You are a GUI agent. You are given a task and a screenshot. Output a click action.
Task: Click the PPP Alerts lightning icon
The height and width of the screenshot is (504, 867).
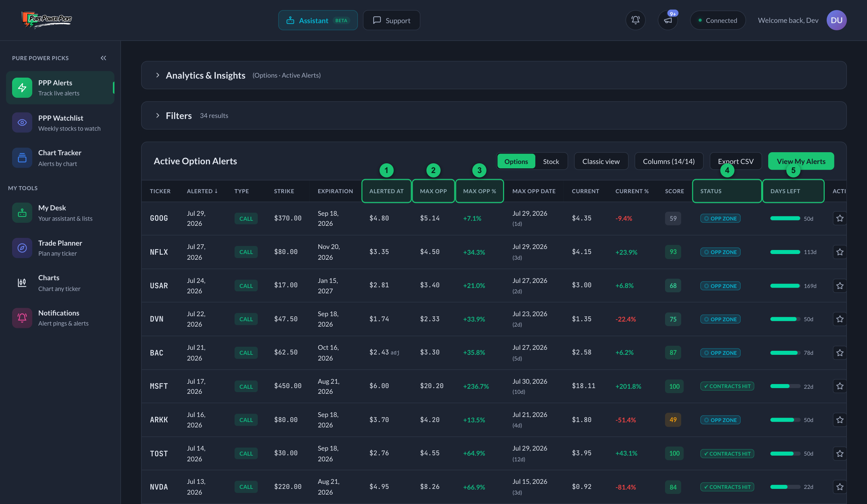22,88
